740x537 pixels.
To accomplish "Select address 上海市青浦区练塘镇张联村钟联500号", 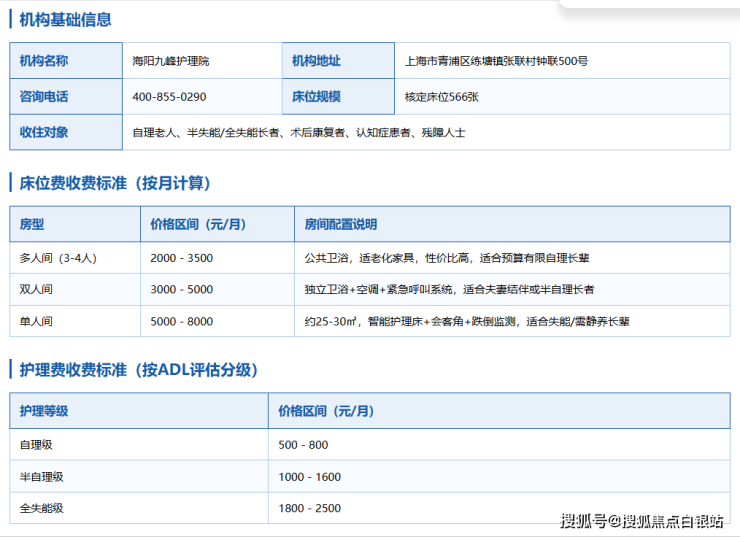I will (x=496, y=61).
